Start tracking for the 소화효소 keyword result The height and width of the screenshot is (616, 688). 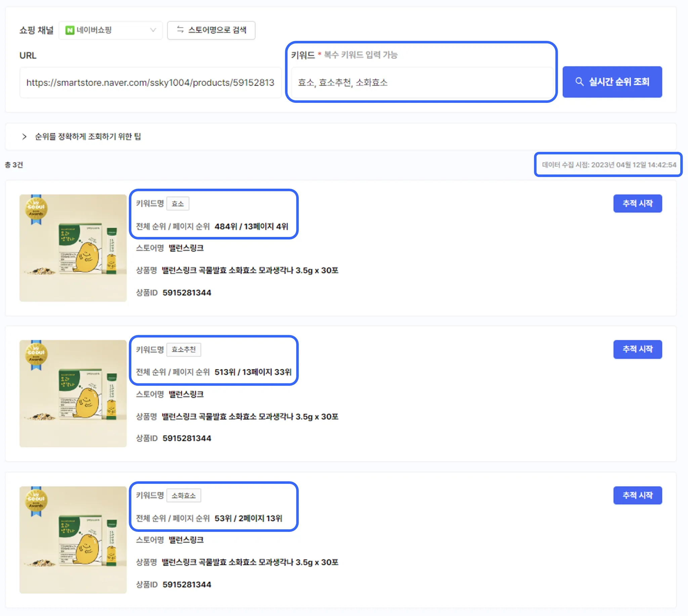tap(637, 495)
